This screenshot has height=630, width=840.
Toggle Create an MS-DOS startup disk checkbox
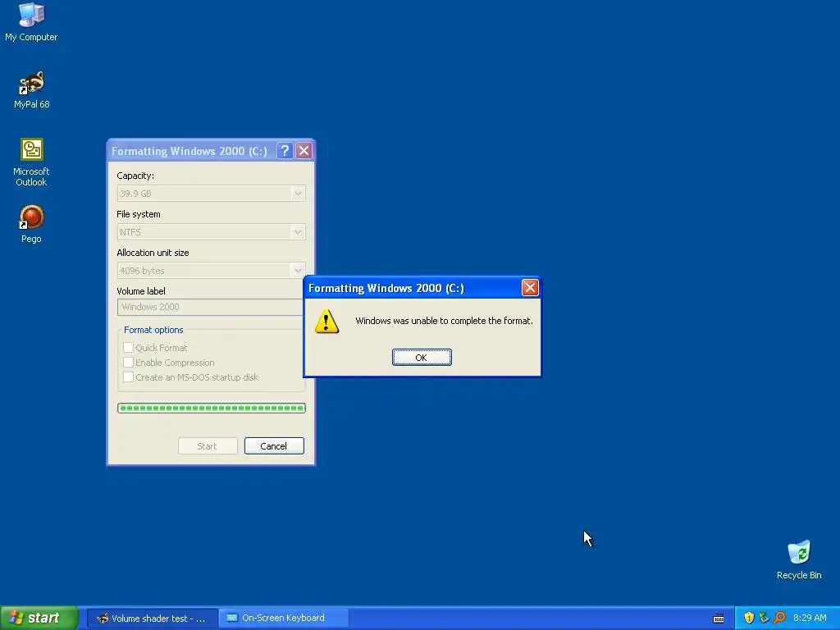click(x=128, y=377)
